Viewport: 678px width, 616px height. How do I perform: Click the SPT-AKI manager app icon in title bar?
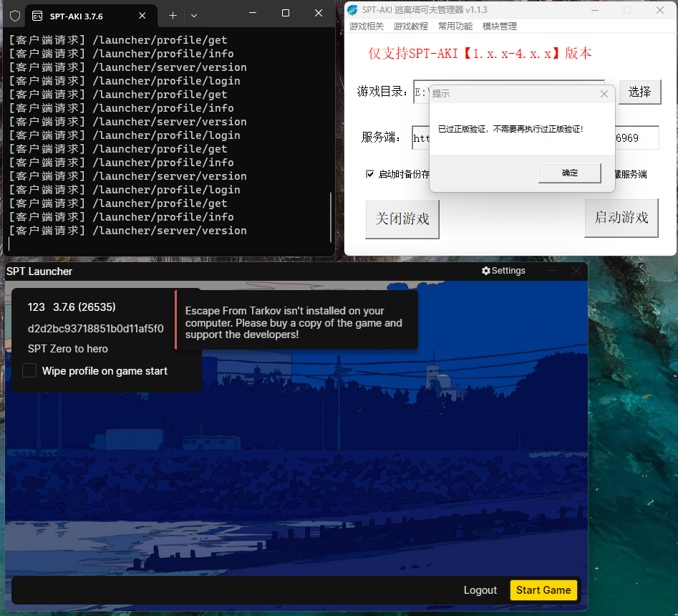pos(352,10)
